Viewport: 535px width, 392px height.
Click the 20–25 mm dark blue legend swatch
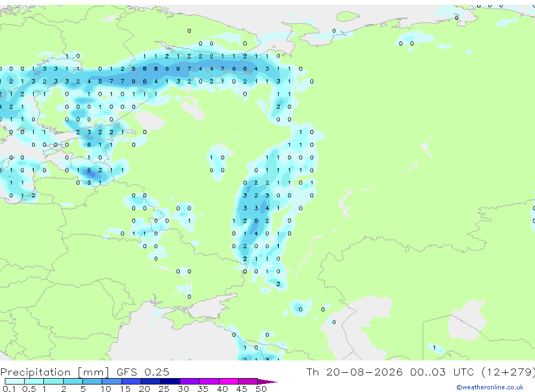151,381
